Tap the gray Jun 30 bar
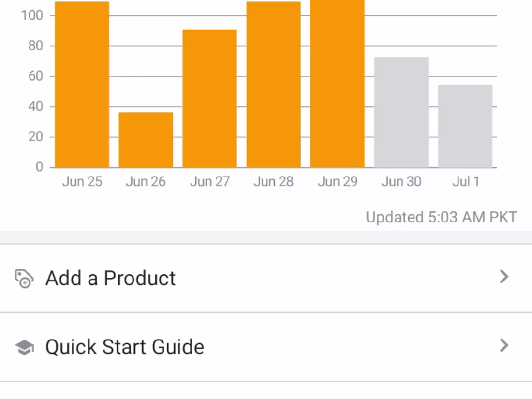This screenshot has width=532, height=399. (401, 112)
